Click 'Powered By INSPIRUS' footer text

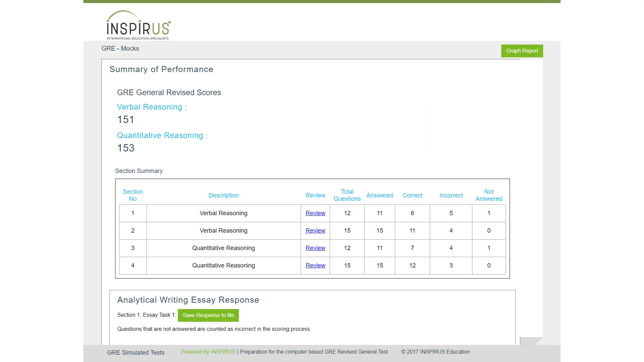208,352
